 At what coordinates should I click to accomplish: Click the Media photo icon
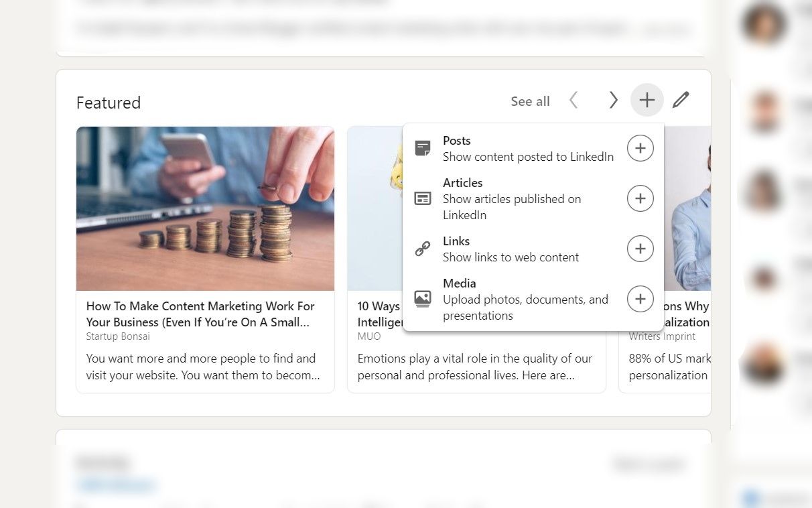pyautogui.click(x=423, y=299)
